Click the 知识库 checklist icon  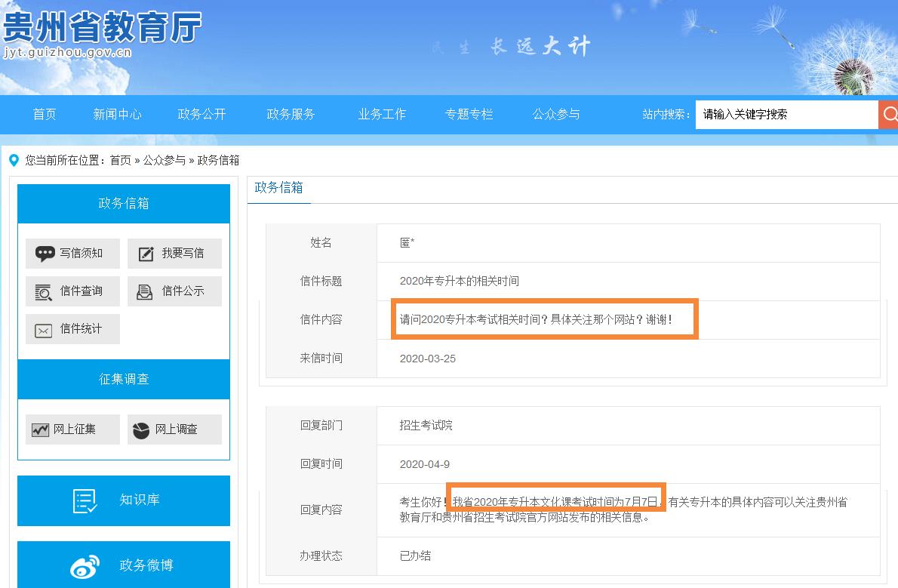[85, 500]
